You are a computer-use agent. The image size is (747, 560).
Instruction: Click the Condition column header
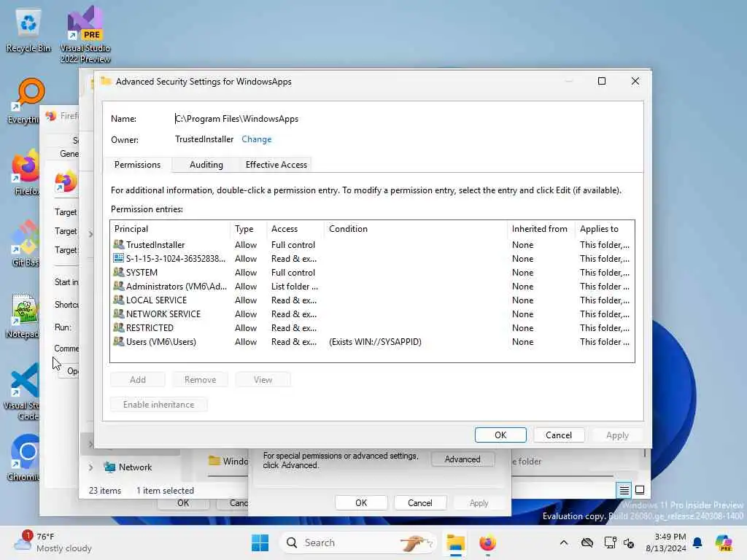pyautogui.click(x=417, y=229)
